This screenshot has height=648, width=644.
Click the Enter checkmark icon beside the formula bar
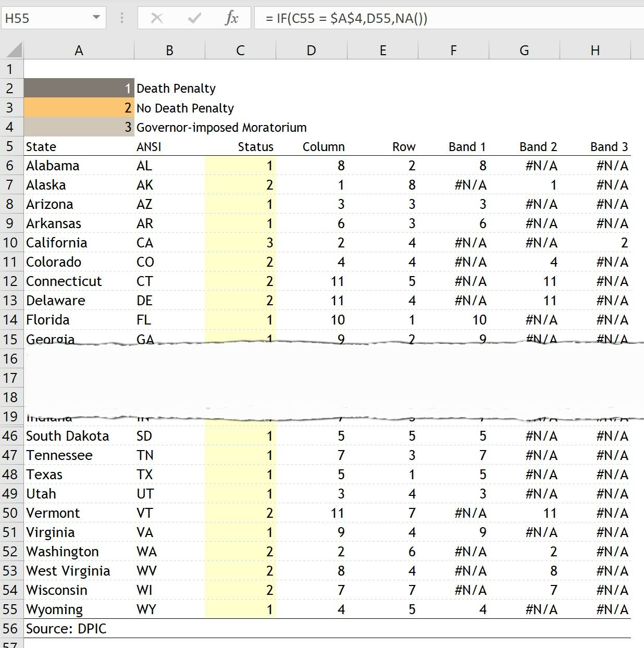coord(193,18)
